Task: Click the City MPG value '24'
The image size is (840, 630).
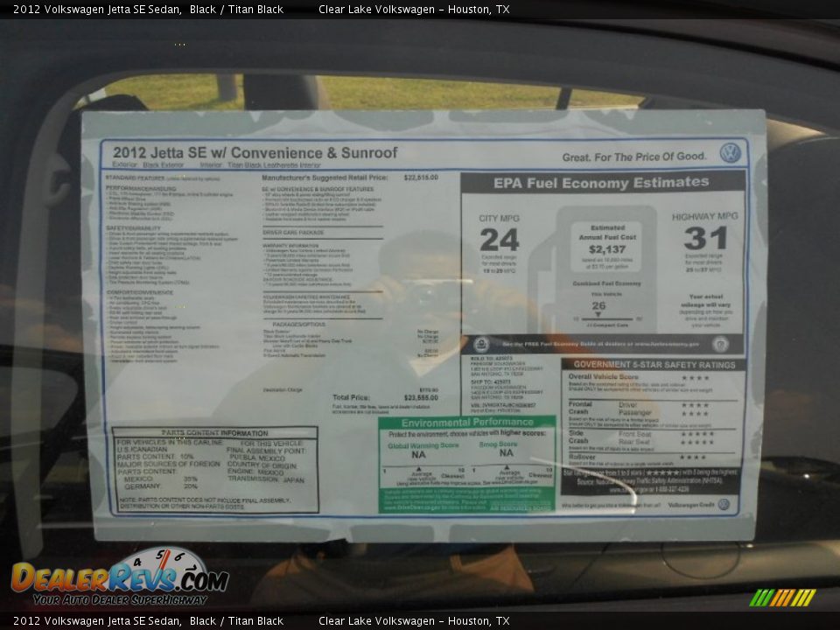Action: pyautogui.click(x=500, y=240)
